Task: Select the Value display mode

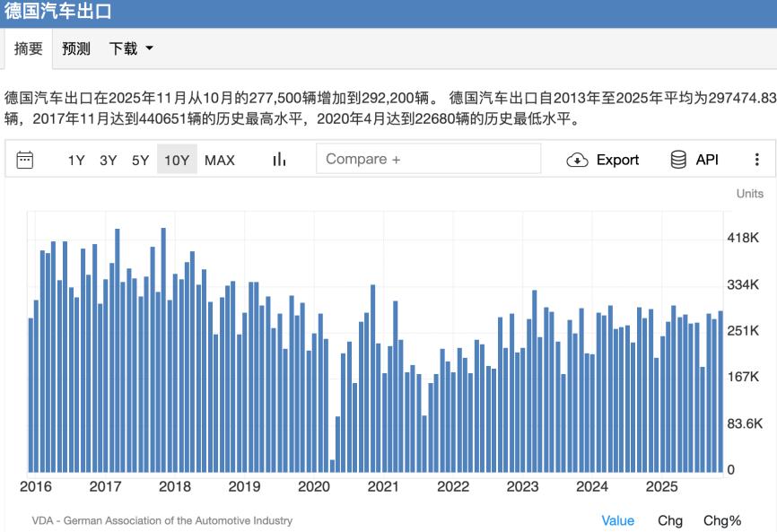Action: [616, 520]
